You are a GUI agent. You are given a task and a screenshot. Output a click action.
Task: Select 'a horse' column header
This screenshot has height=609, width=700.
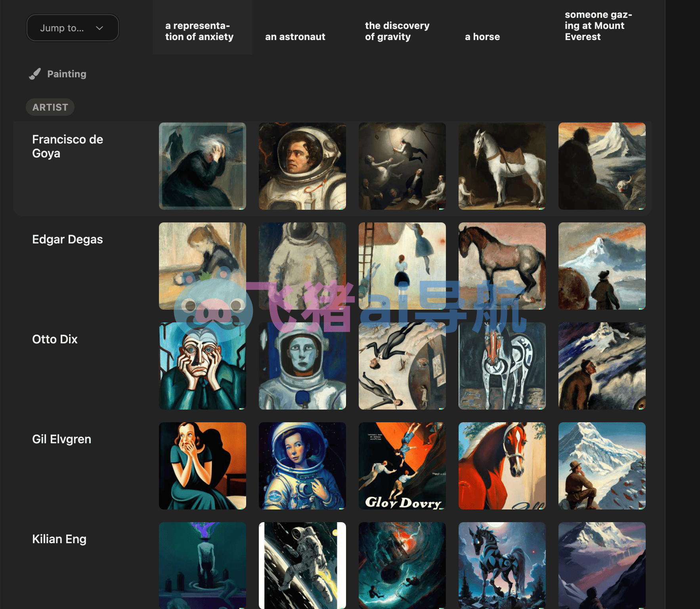tap(482, 37)
